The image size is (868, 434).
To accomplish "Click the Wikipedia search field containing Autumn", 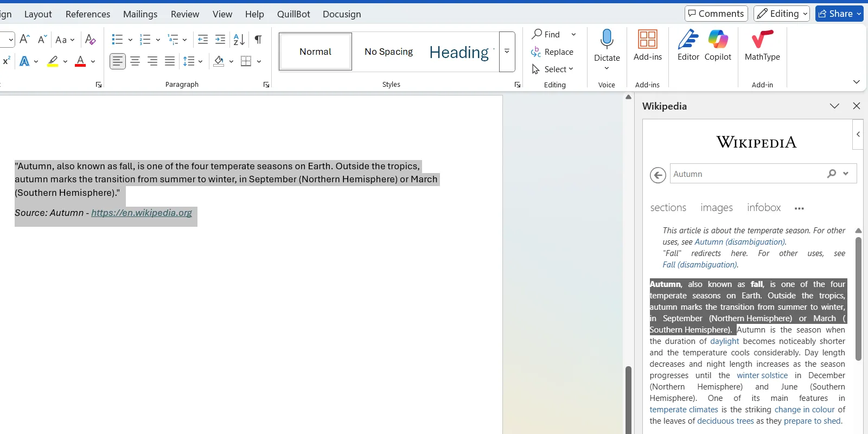I will point(746,174).
